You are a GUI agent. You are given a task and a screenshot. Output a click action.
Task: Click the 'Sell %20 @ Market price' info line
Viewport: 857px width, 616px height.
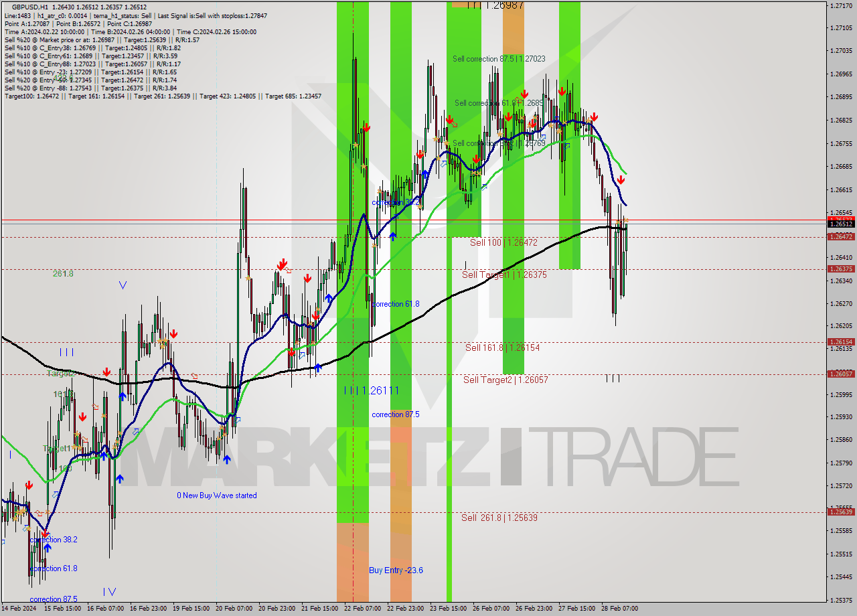coord(102,40)
